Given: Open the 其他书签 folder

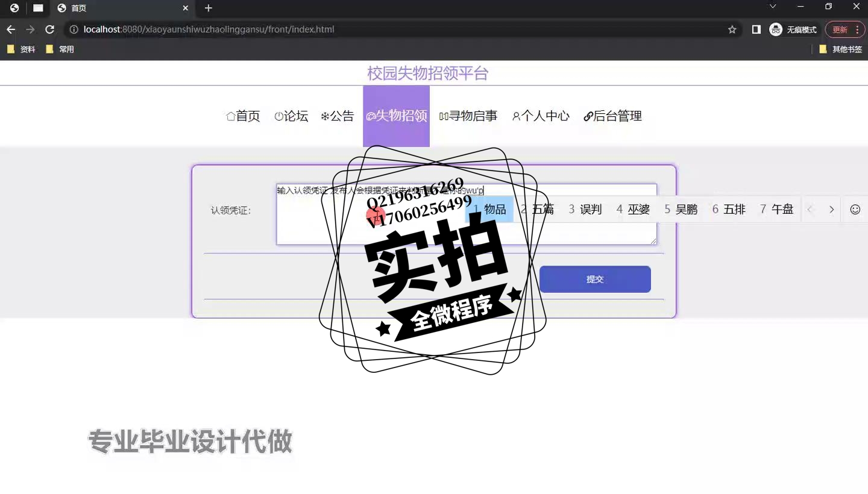Looking at the screenshot, I should point(841,49).
